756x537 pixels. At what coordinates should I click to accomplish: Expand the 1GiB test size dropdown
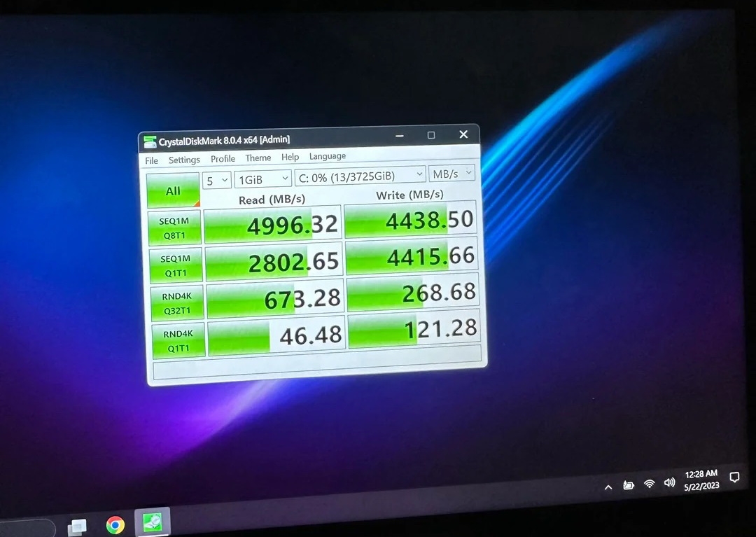pyautogui.click(x=262, y=179)
